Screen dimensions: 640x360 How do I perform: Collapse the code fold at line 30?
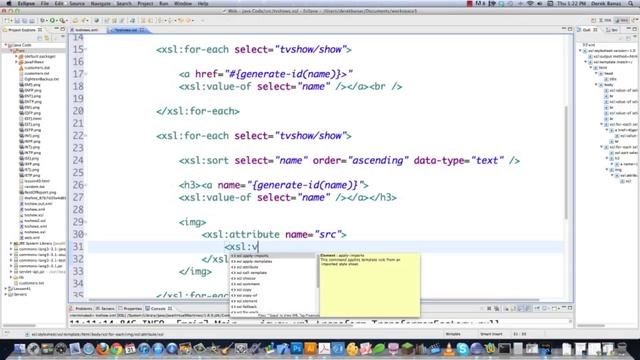[86, 234]
